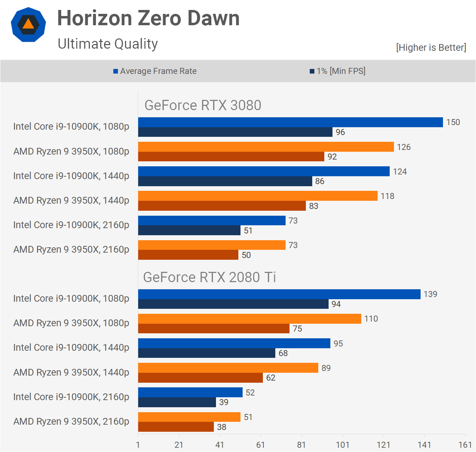Click the axis tick label 101
The height and width of the screenshot is (452, 476).
(343, 445)
